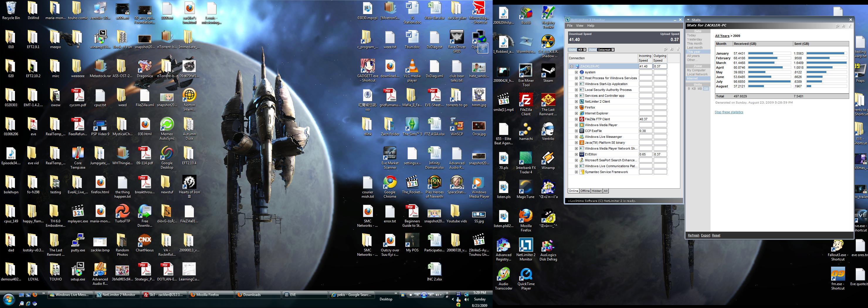Select the Google Desktop icon
Viewport: 868px width, 308px height.
click(x=167, y=158)
